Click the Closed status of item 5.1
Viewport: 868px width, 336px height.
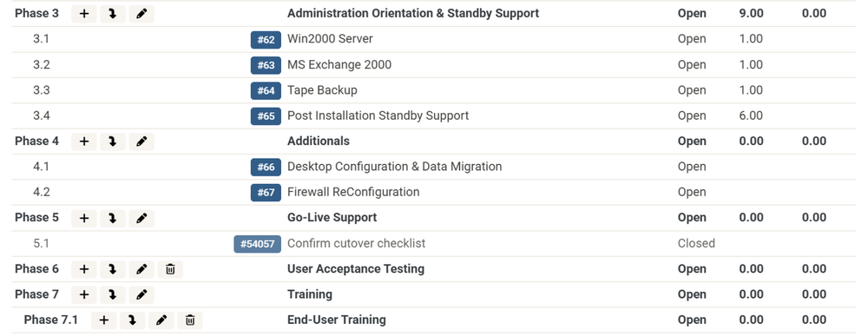click(696, 244)
